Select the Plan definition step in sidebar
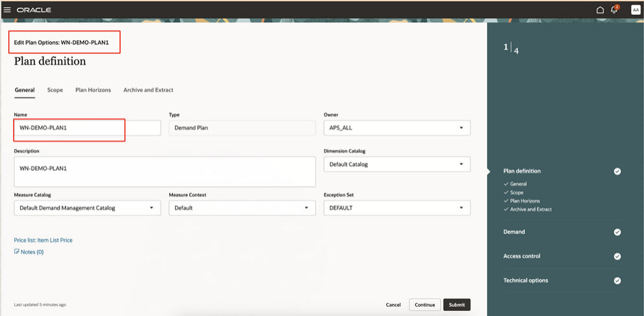 tap(522, 171)
